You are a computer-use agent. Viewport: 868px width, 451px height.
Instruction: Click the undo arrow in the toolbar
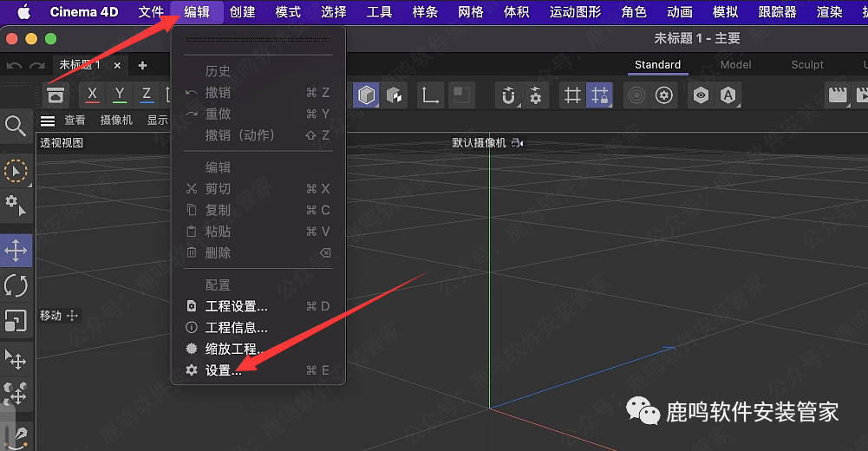pos(14,65)
